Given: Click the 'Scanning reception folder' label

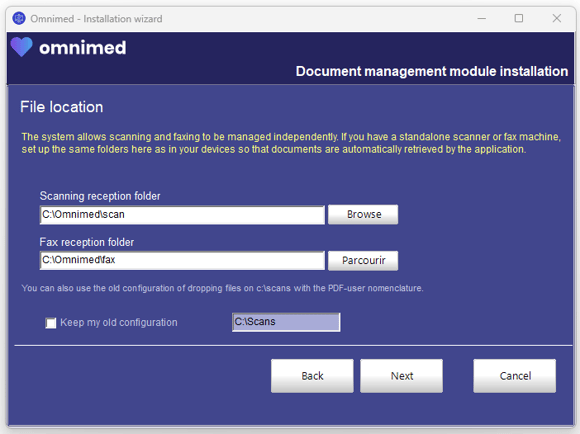Looking at the screenshot, I should [x=100, y=196].
